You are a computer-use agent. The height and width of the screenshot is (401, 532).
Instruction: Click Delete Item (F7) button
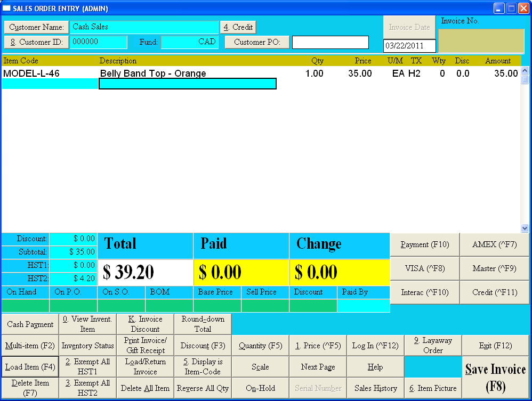[30, 388]
